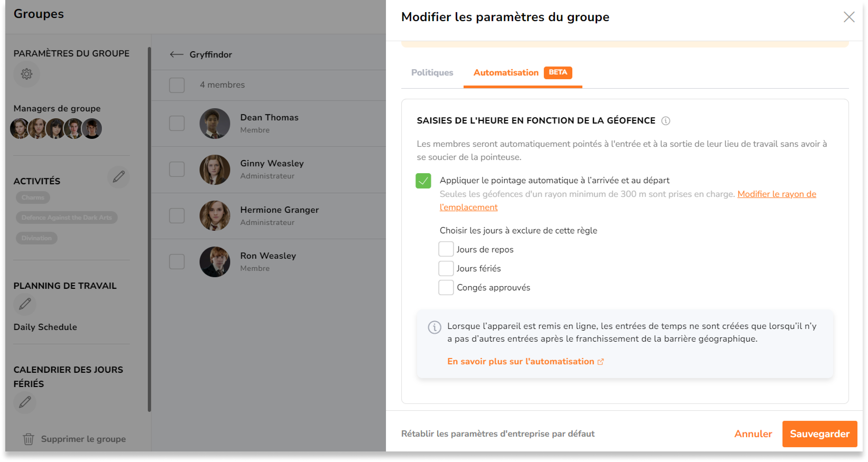
Task: Switch to the Politiques tab
Action: pyautogui.click(x=432, y=72)
